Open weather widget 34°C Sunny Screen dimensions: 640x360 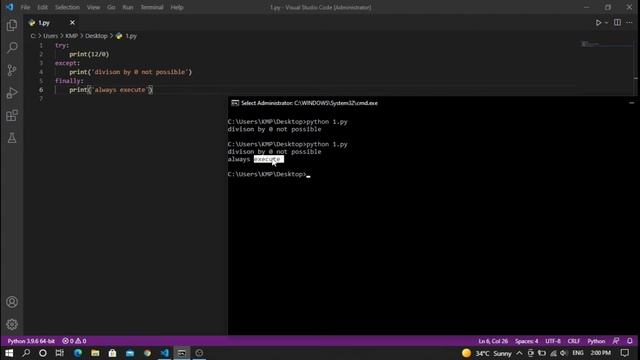coord(487,353)
